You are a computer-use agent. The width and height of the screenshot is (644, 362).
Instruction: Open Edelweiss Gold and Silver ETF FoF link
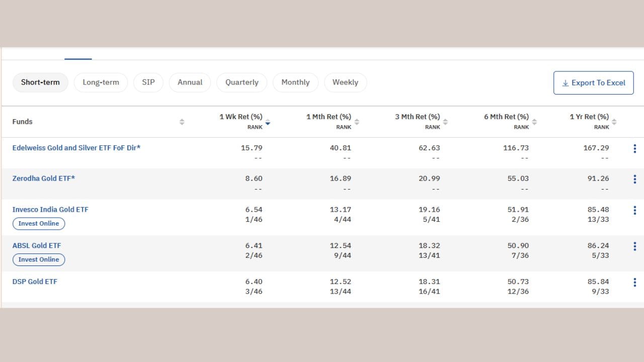point(76,148)
